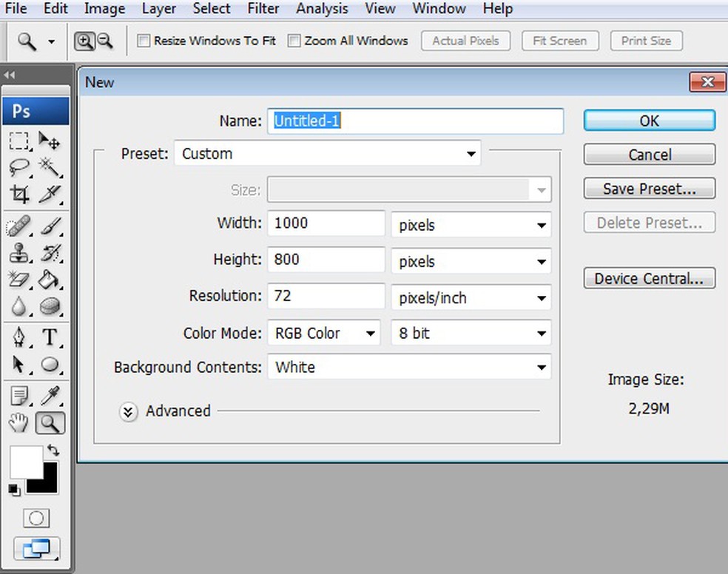Enable Zoom All Windows checkbox
The width and height of the screenshot is (728, 574).
click(x=294, y=41)
